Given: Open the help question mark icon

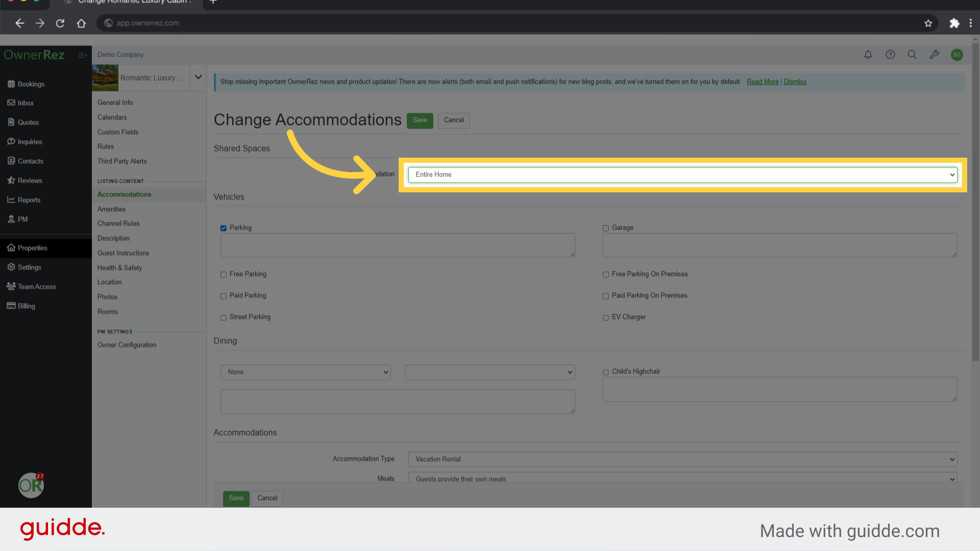Looking at the screenshot, I should 890,55.
